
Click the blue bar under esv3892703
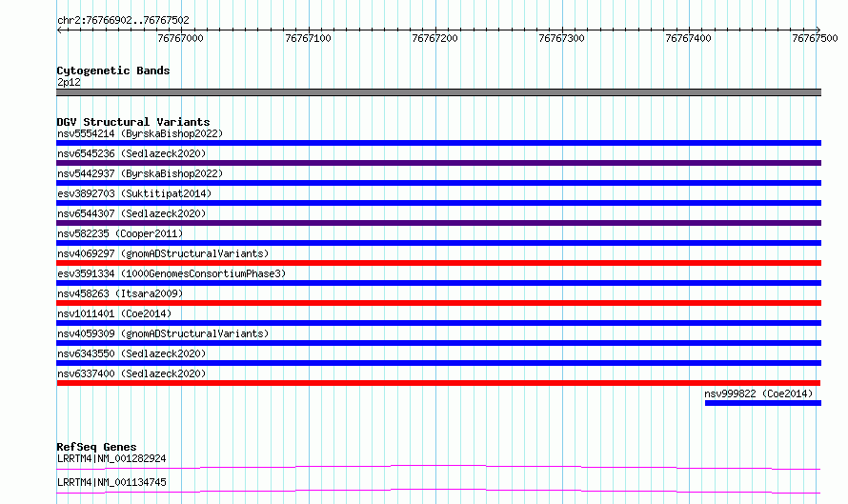[438, 203]
